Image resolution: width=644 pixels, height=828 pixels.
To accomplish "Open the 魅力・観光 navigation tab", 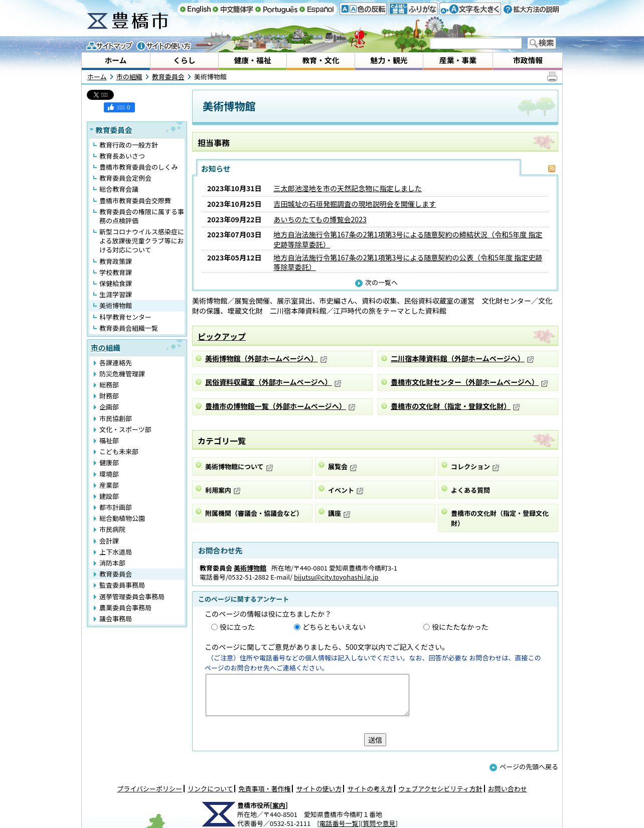I will (389, 61).
